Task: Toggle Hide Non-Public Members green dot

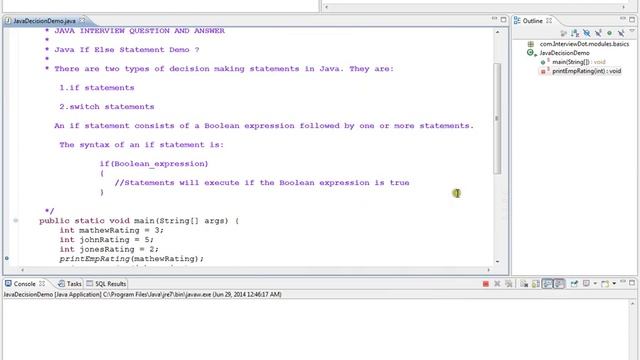Action: 609,33
